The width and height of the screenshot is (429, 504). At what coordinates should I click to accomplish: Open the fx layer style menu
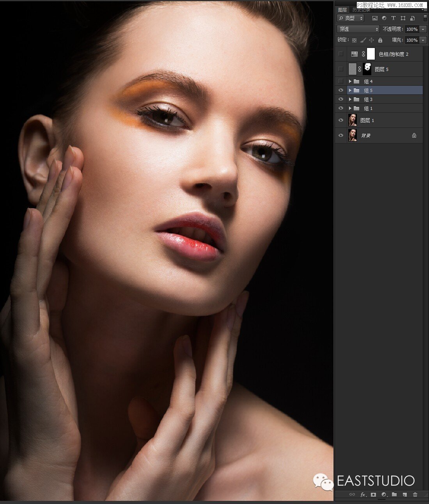pyautogui.click(x=363, y=494)
